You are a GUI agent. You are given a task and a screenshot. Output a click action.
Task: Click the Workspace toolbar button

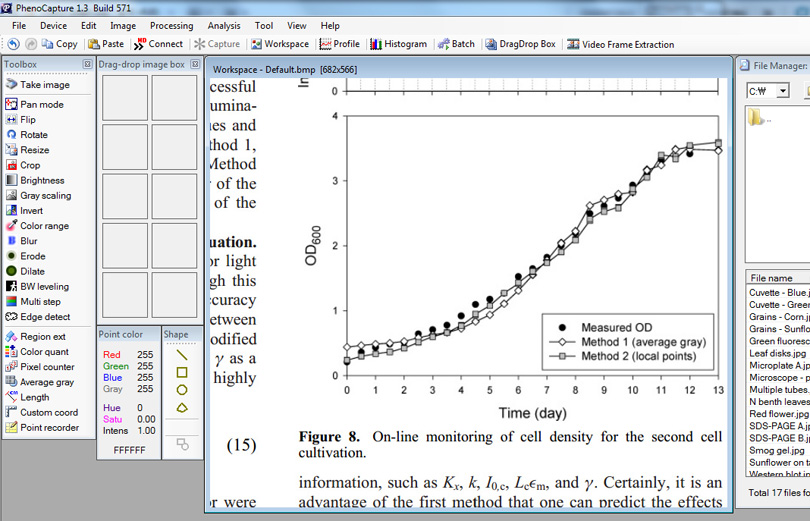pyautogui.click(x=280, y=44)
